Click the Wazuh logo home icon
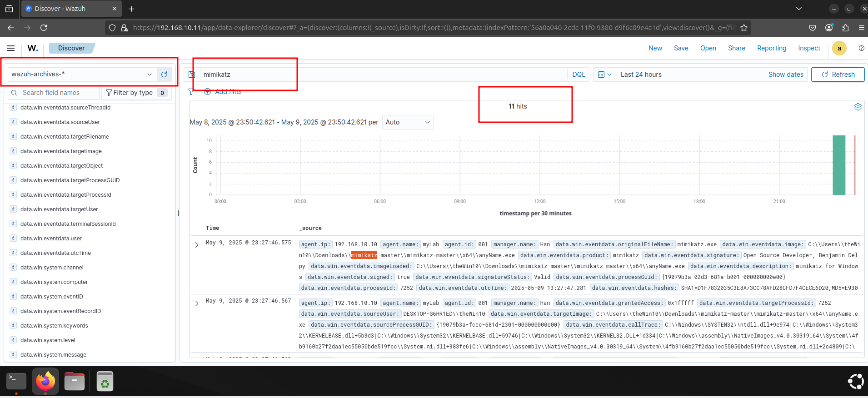 [x=33, y=48]
